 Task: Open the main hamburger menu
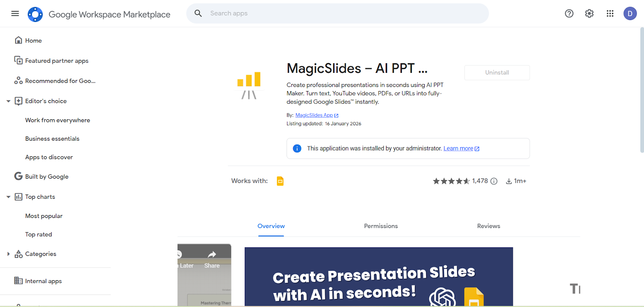point(15,14)
